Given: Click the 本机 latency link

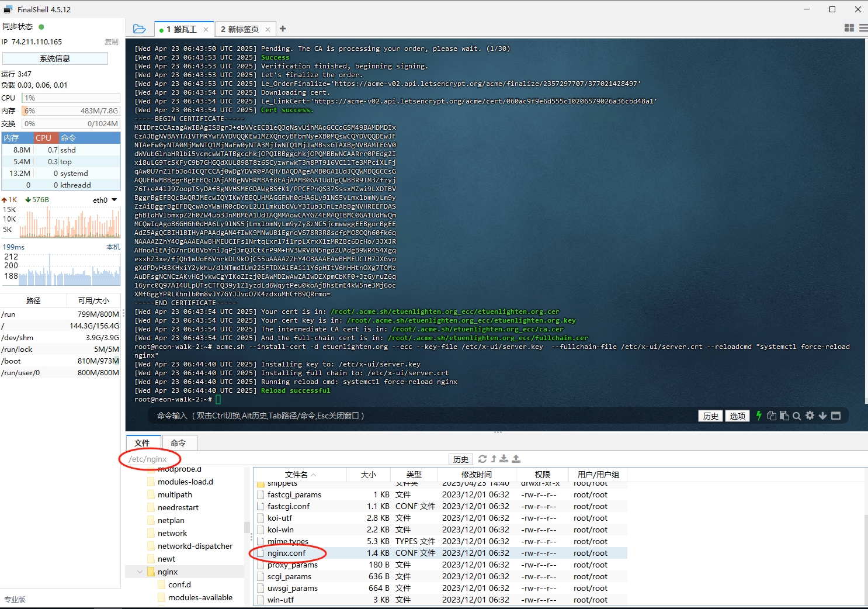Looking at the screenshot, I should (x=113, y=247).
